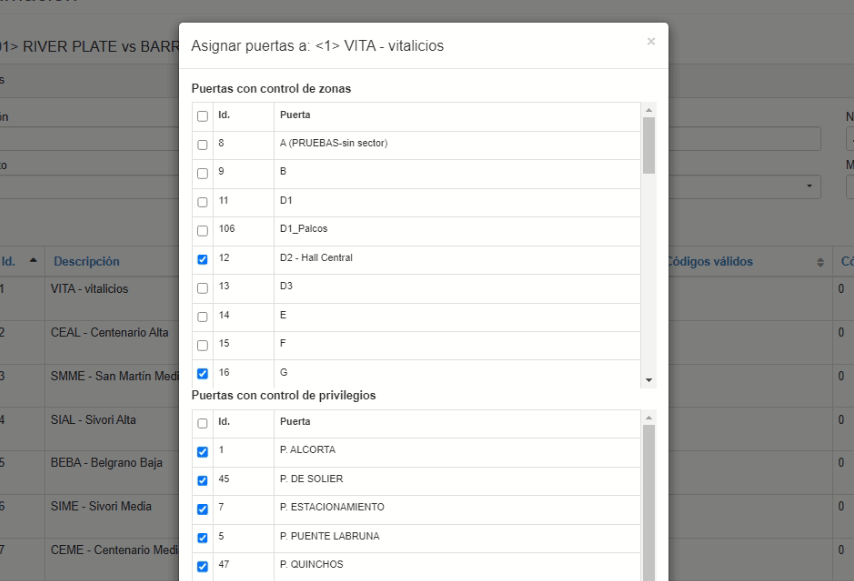Check the A (PRUEBAS-sin sector) door checkbox
The width and height of the screenshot is (854, 581).
click(203, 145)
